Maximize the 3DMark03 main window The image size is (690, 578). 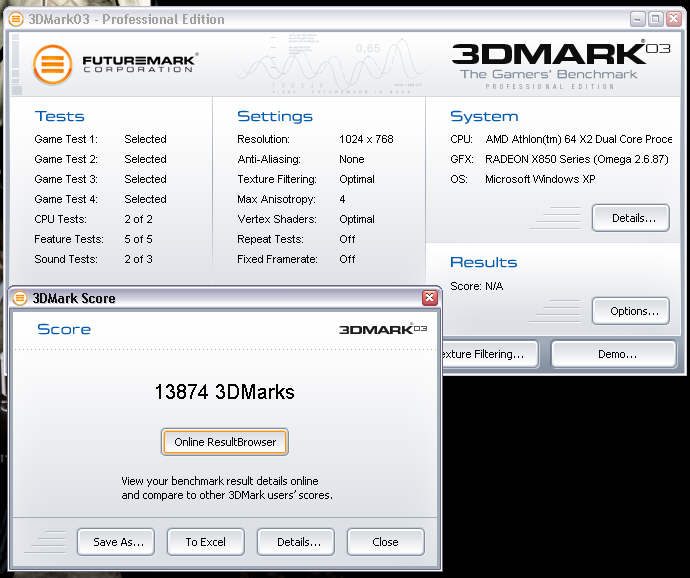pos(656,19)
